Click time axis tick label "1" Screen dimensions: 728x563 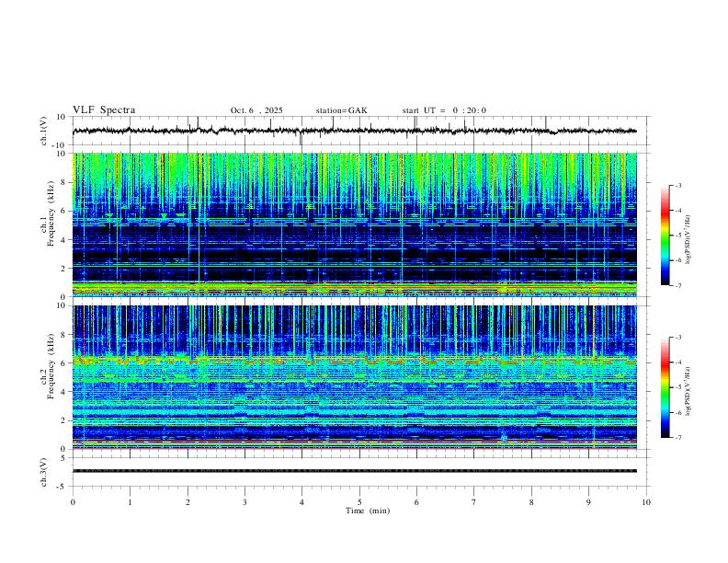pyautogui.click(x=130, y=502)
